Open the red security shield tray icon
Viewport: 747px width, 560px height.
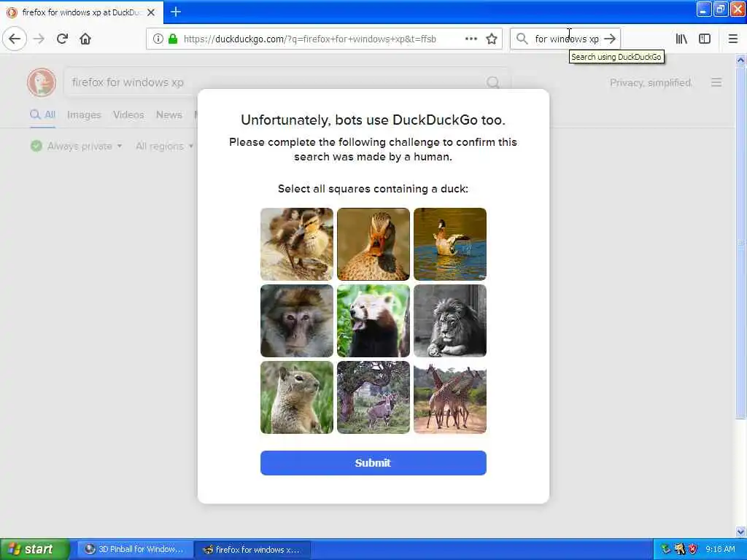(693, 549)
